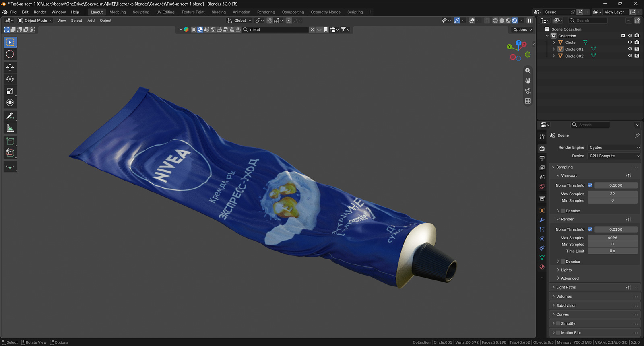The width and height of the screenshot is (644, 346).
Task: Select the Add Cube tool
Action: (10, 141)
